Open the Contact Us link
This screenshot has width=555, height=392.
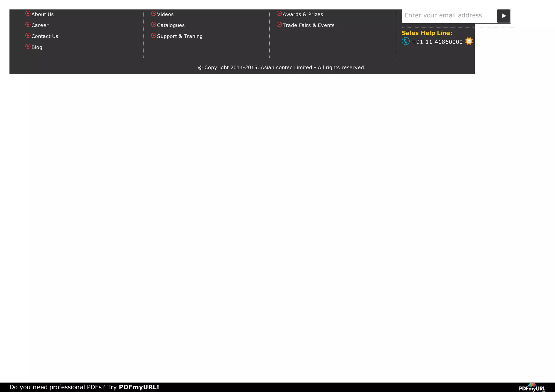45,36
